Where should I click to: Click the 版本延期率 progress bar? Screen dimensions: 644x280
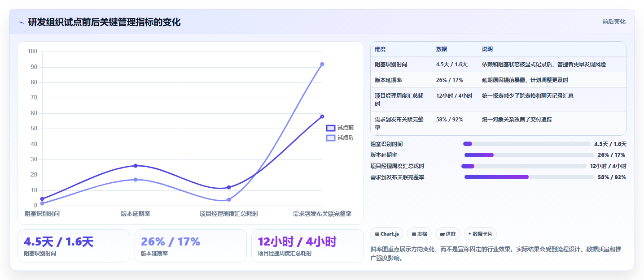[x=529, y=155]
